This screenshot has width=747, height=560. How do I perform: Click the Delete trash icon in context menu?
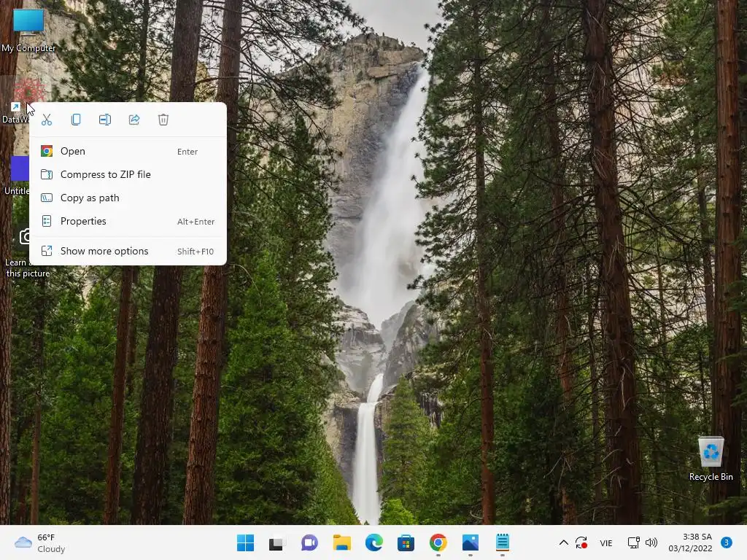tap(163, 120)
